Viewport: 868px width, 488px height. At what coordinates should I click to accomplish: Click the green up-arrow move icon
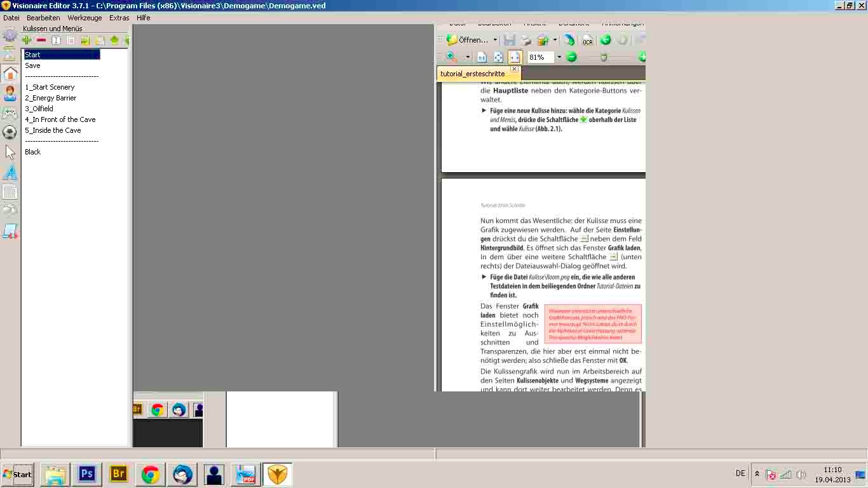pos(114,41)
